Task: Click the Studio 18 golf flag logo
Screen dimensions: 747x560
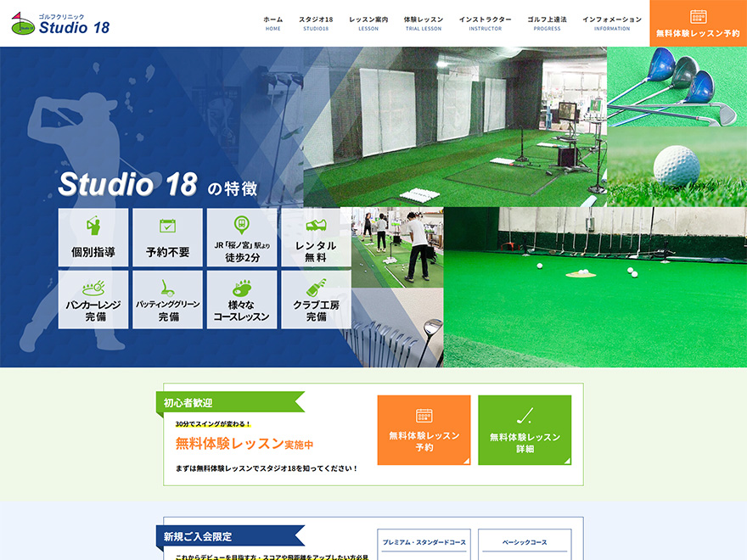Action: pos(23,24)
